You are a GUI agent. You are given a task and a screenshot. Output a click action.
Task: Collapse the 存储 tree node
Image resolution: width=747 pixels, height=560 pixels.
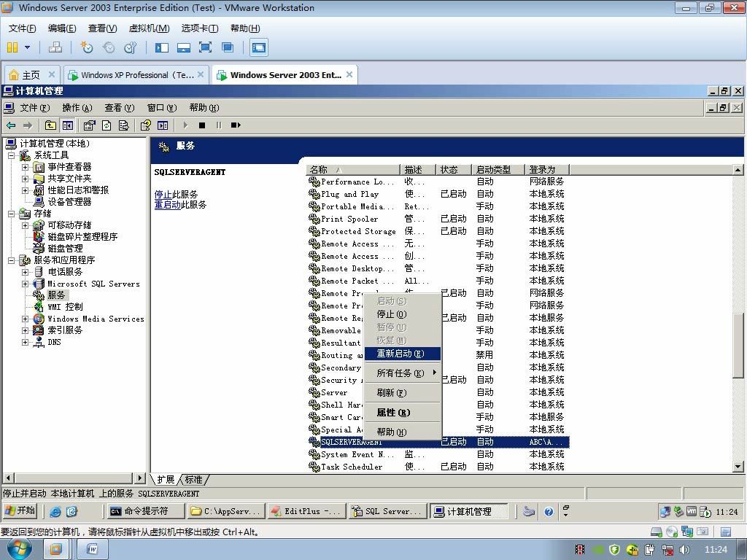tap(12, 214)
